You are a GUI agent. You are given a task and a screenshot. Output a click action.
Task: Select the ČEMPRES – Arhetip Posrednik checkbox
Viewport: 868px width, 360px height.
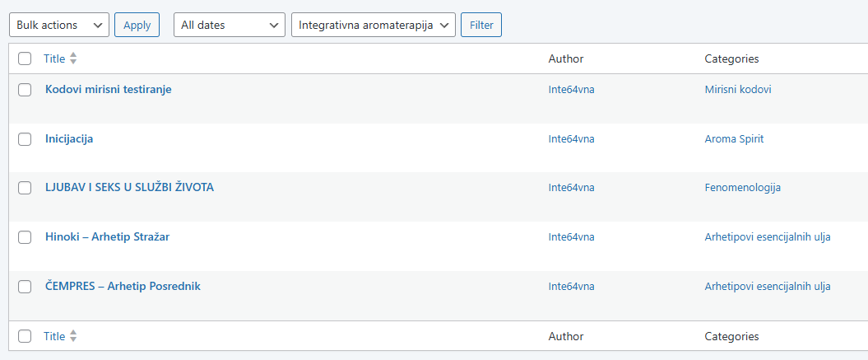[25, 287]
